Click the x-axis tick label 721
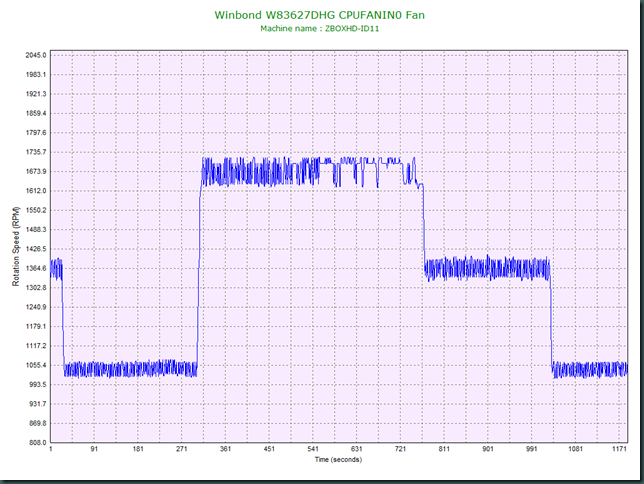The width and height of the screenshot is (644, 484). coord(400,449)
